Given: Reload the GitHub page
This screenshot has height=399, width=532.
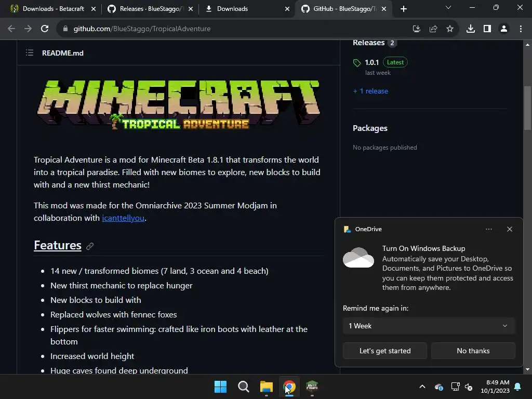Looking at the screenshot, I should tap(45, 29).
